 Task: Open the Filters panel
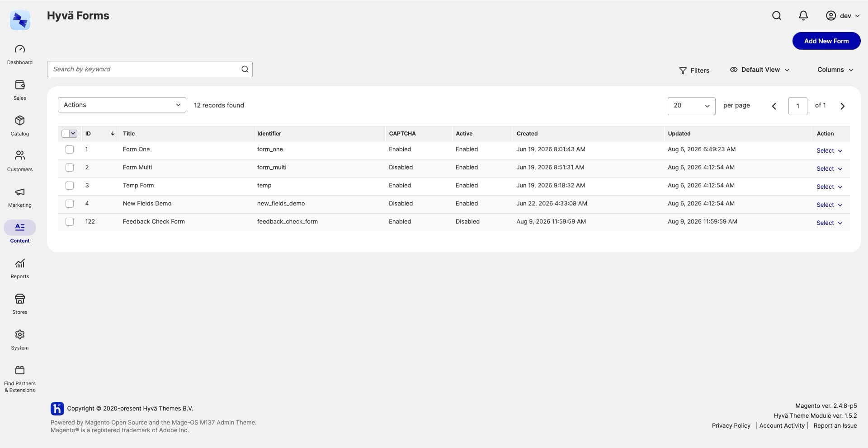point(694,70)
